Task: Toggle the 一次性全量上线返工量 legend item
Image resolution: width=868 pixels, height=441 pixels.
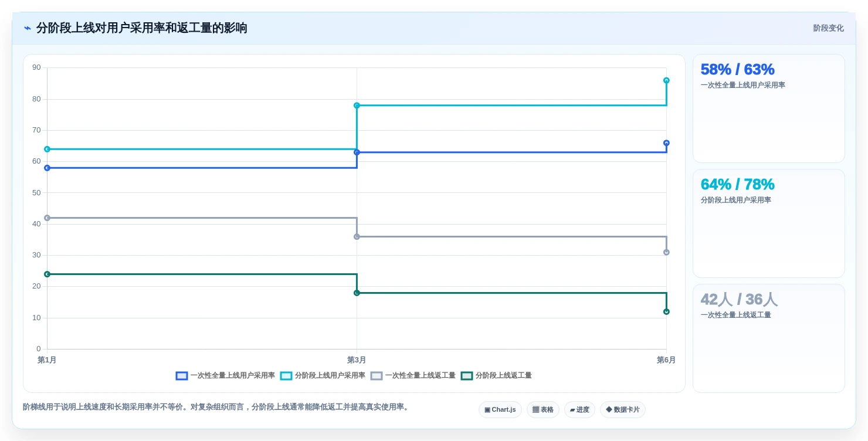Action: pos(413,376)
